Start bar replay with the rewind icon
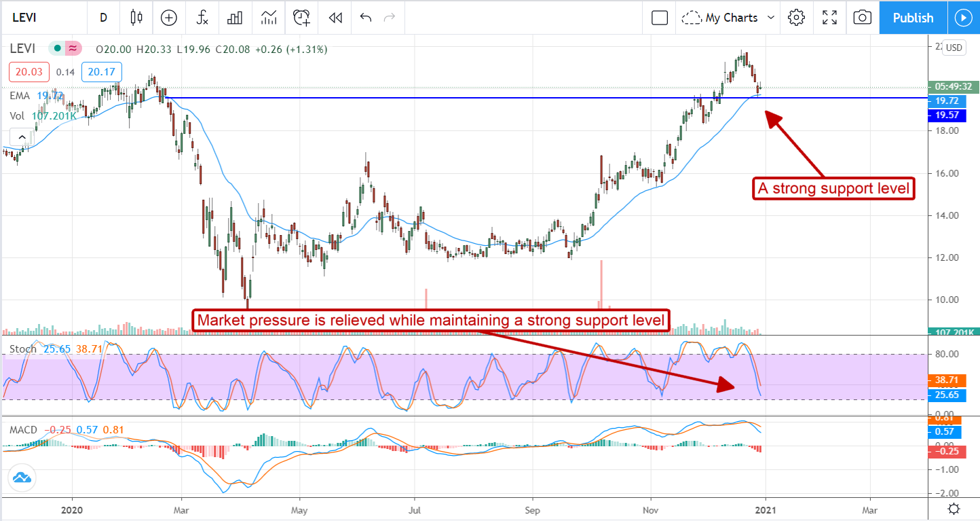 [335, 18]
